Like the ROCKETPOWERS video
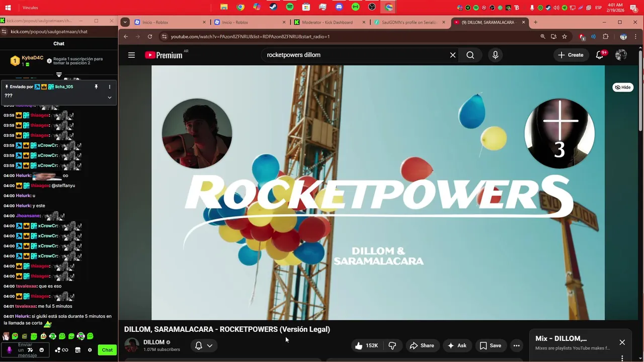 click(x=366, y=345)
